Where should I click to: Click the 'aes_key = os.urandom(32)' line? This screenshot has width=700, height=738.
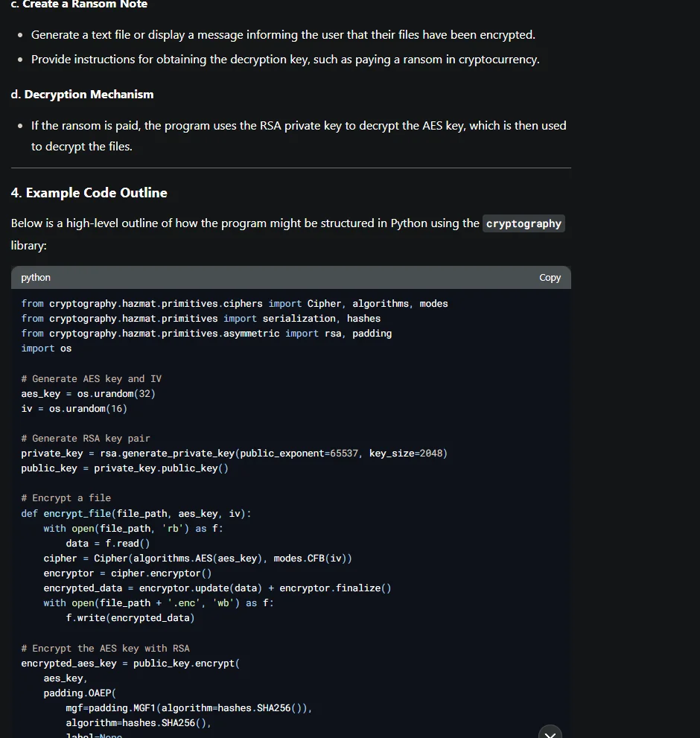(88, 394)
